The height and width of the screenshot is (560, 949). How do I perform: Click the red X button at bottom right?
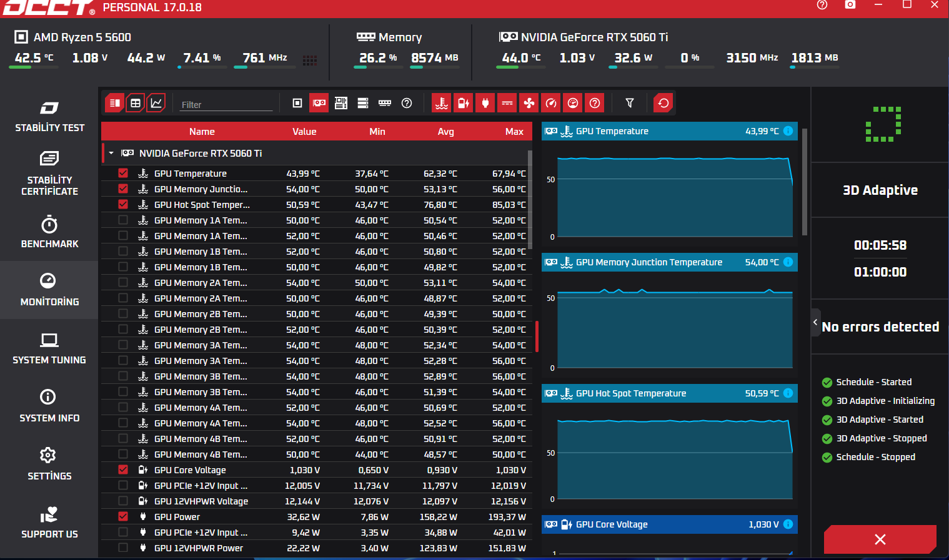point(880,539)
